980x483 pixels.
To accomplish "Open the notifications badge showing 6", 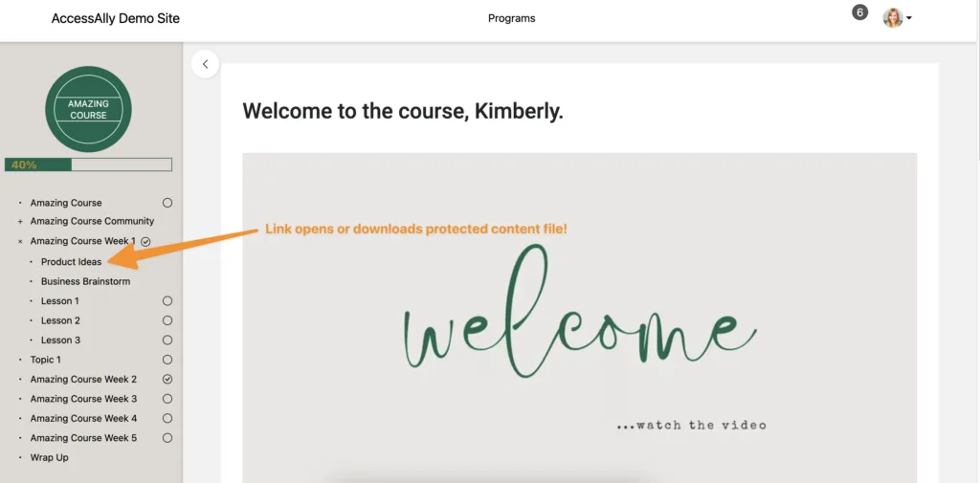I will (x=859, y=12).
